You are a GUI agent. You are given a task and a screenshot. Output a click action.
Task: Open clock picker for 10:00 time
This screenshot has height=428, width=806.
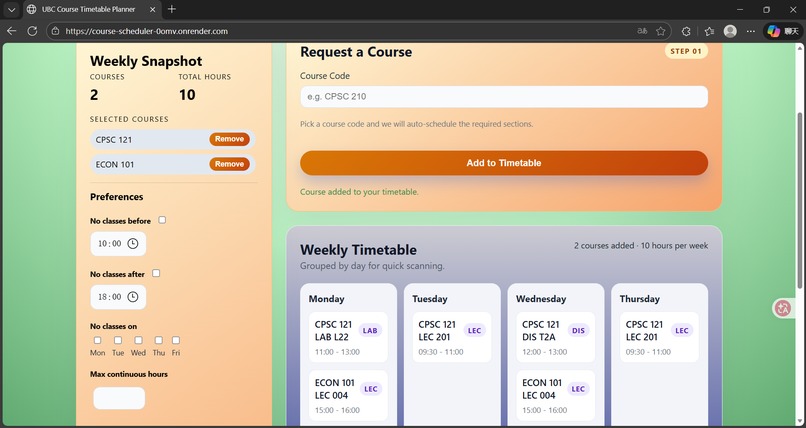click(133, 244)
